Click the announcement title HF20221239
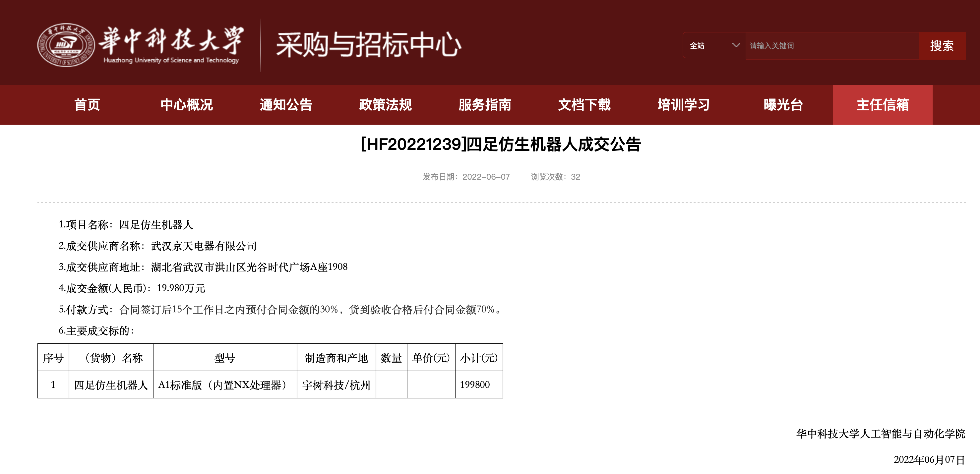980x474 pixels. (501, 144)
